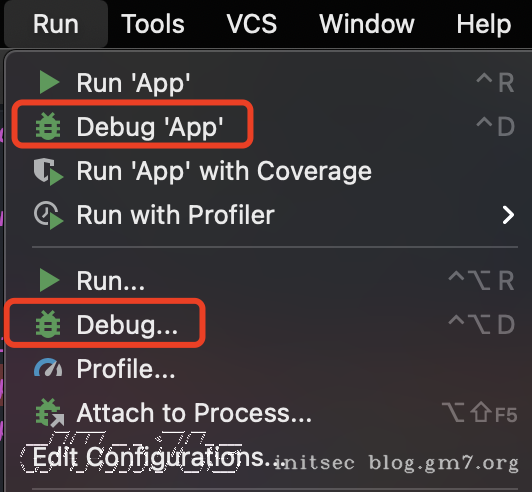Click the blue speedometer Profile icon
Screen dimensions: 532x492
48,368
